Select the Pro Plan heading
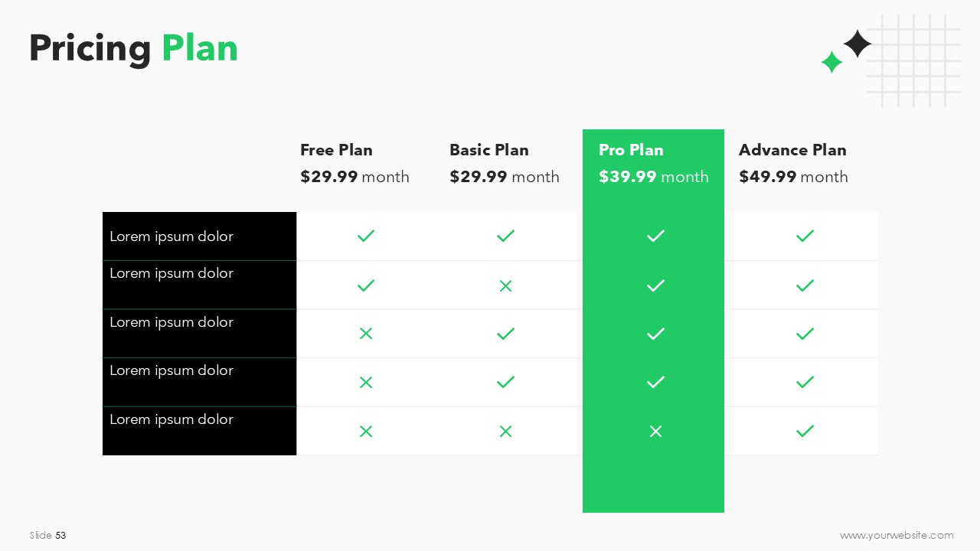The image size is (980, 551). (x=631, y=150)
